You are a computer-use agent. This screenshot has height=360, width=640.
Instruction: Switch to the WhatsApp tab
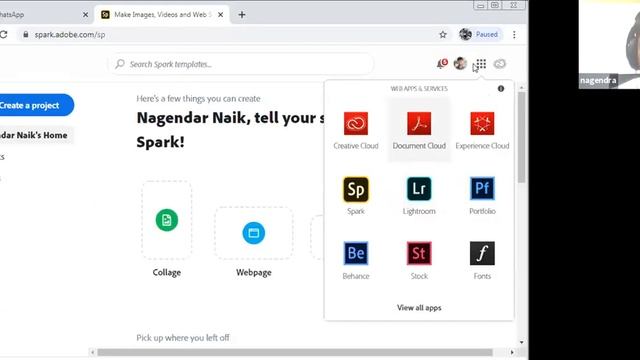pyautogui.click(x=41, y=15)
